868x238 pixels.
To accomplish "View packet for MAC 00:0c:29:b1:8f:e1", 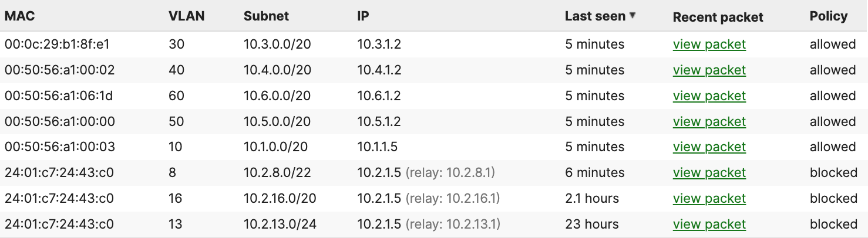I will point(709,45).
